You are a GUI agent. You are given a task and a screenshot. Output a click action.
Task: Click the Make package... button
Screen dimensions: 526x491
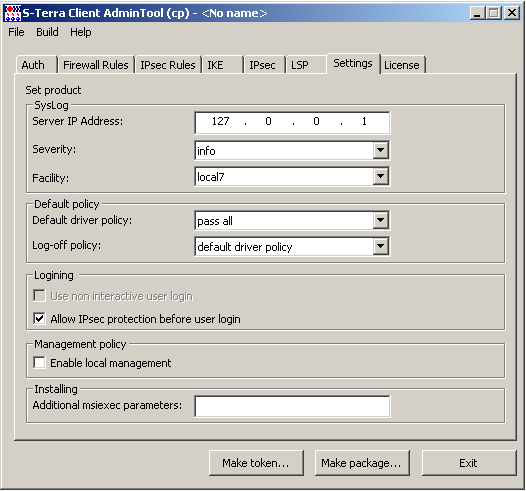tap(362, 463)
